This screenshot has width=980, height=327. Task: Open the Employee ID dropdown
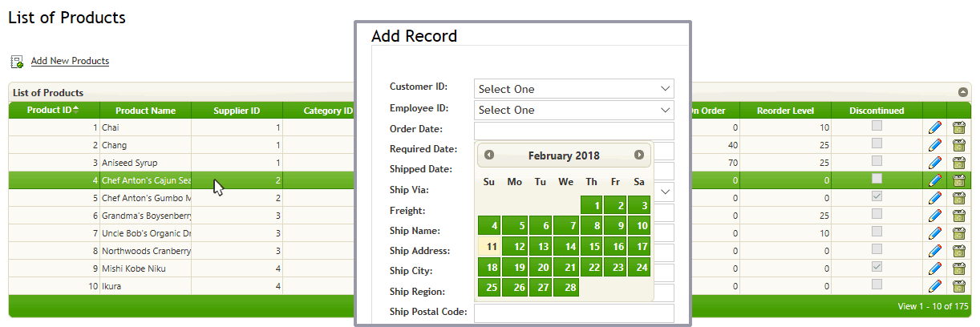point(573,110)
